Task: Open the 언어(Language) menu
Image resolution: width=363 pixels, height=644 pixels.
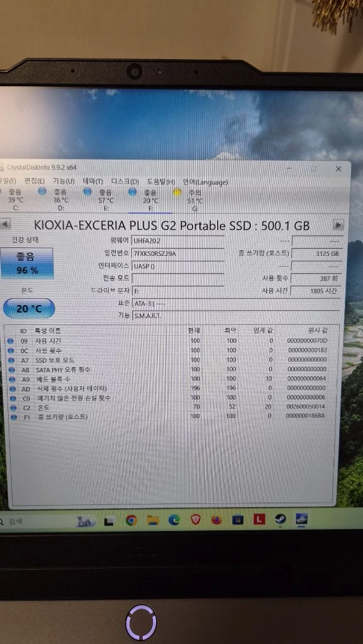Action: coord(205,182)
